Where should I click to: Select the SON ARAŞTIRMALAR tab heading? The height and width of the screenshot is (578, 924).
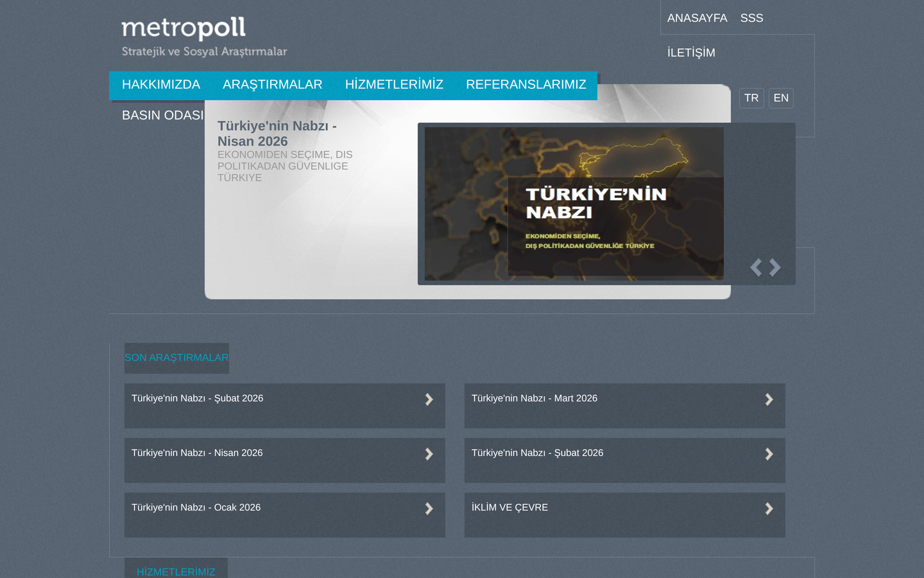(x=176, y=358)
